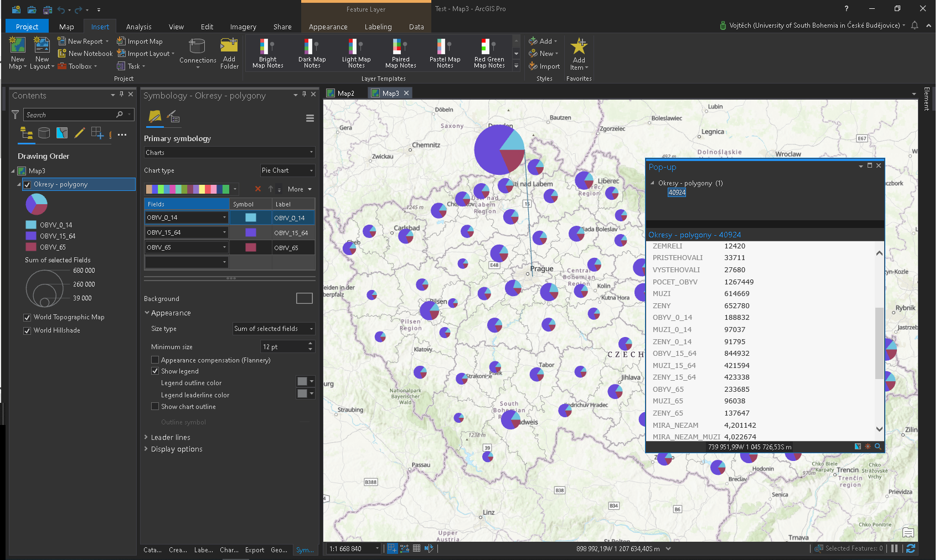Image resolution: width=939 pixels, height=560 pixels.
Task: Open Size type dropdown
Action: 274,329
